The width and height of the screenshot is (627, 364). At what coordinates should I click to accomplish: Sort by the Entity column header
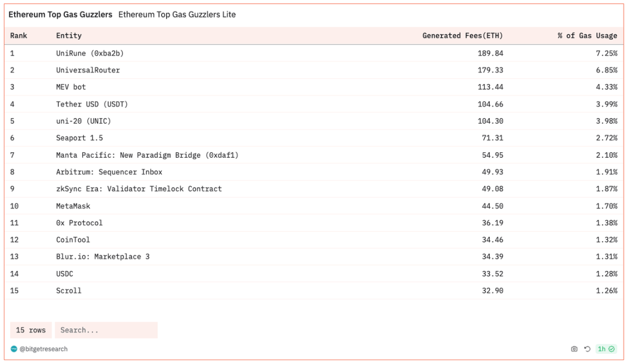[69, 36]
